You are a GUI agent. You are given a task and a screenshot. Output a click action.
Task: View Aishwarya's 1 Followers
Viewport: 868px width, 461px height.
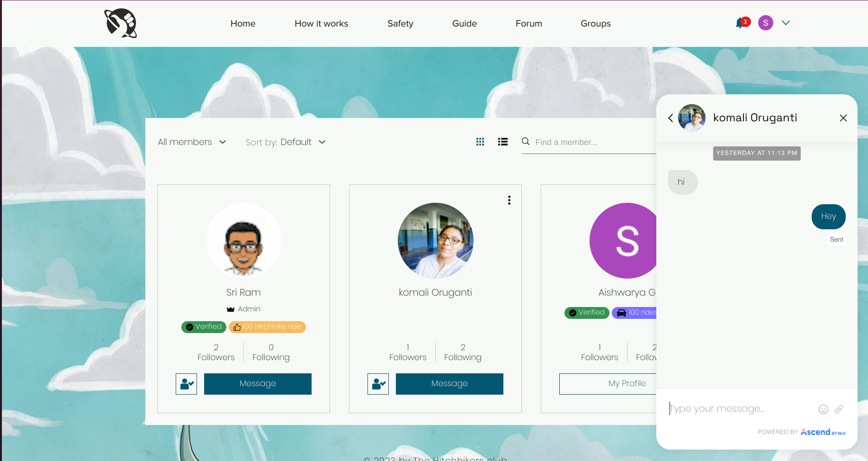click(600, 352)
